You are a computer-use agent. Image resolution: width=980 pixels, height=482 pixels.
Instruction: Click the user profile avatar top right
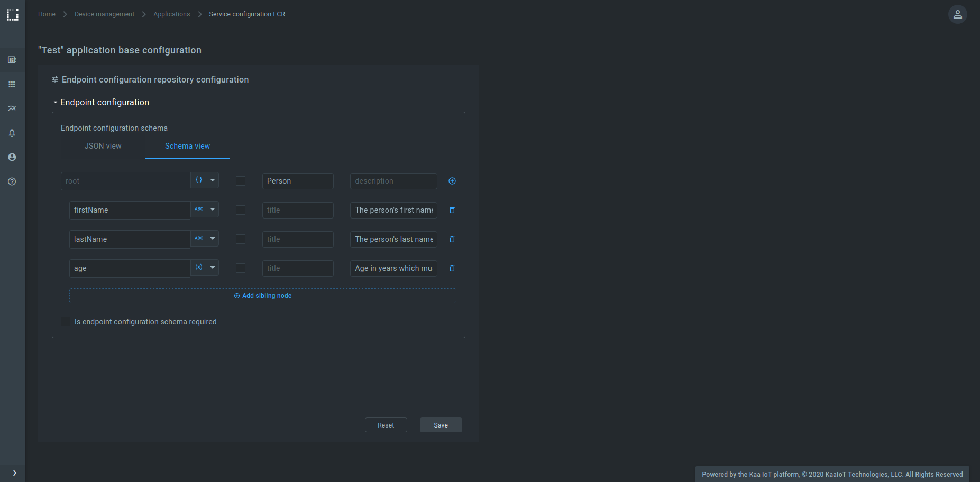(957, 14)
